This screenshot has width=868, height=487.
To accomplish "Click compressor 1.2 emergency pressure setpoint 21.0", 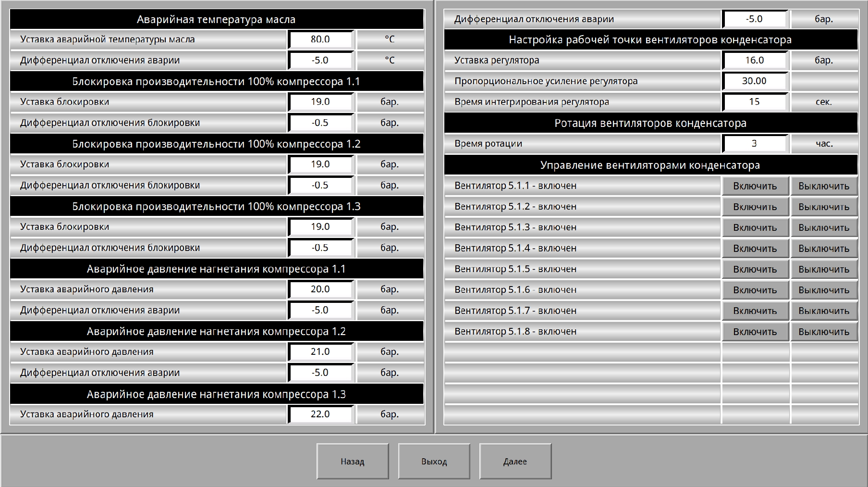I will (x=320, y=352).
